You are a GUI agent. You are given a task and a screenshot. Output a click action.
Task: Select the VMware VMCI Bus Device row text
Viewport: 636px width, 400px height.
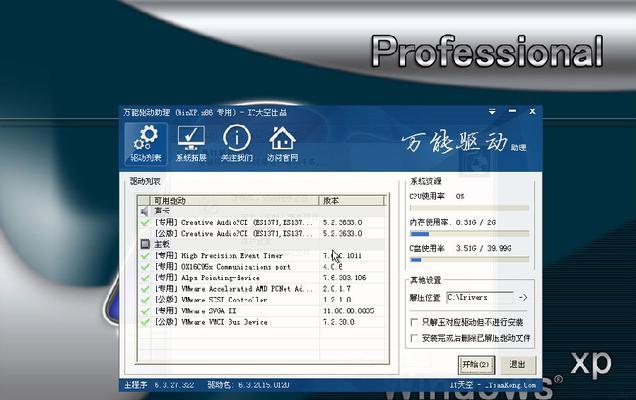[x=211, y=322]
